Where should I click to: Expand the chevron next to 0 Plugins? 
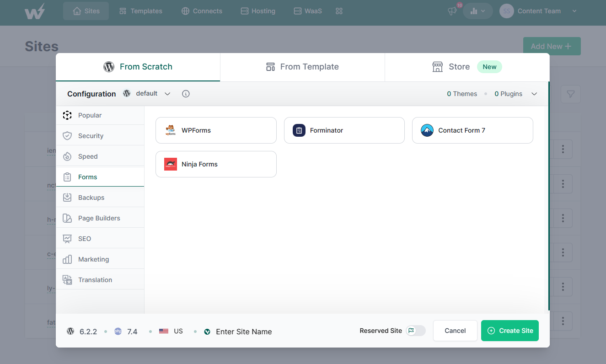(534, 94)
